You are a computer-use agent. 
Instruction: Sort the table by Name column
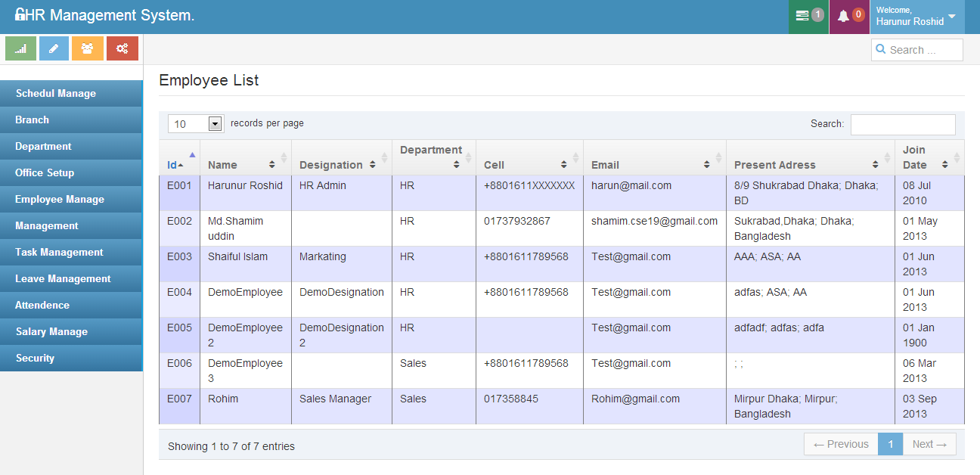pyautogui.click(x=242, y=164)
